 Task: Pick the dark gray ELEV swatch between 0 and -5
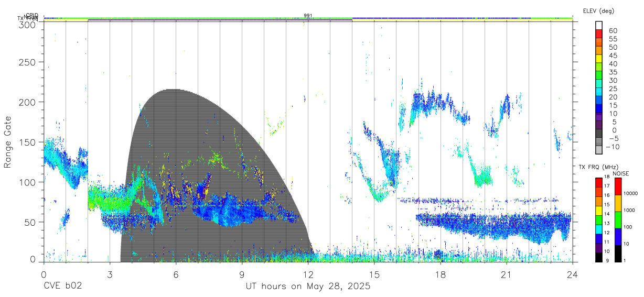tap(598, 134)
